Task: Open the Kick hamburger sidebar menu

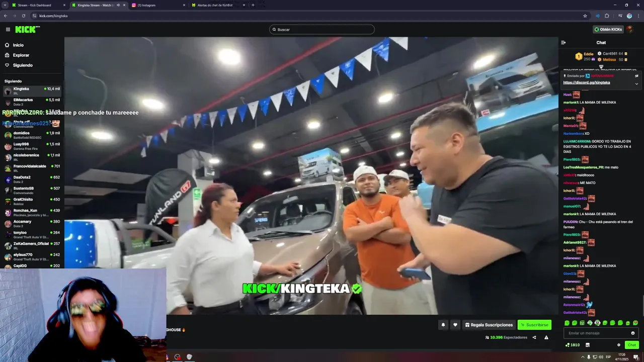Action: pos(8,30)
